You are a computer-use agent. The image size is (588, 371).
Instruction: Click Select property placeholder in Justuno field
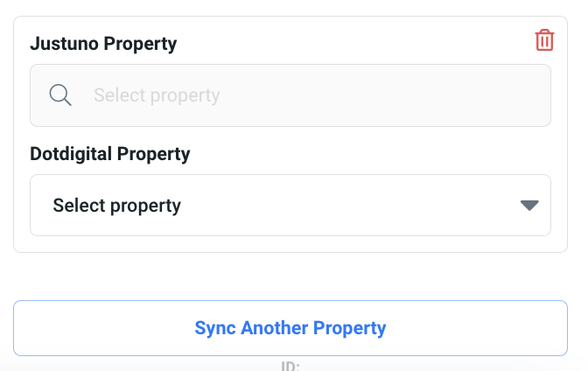coord(157,94)
